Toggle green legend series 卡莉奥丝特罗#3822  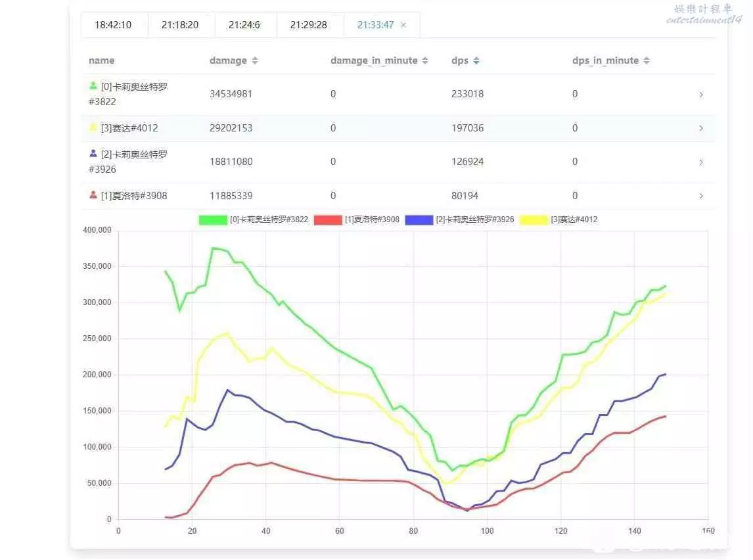(x=212, y=220)
